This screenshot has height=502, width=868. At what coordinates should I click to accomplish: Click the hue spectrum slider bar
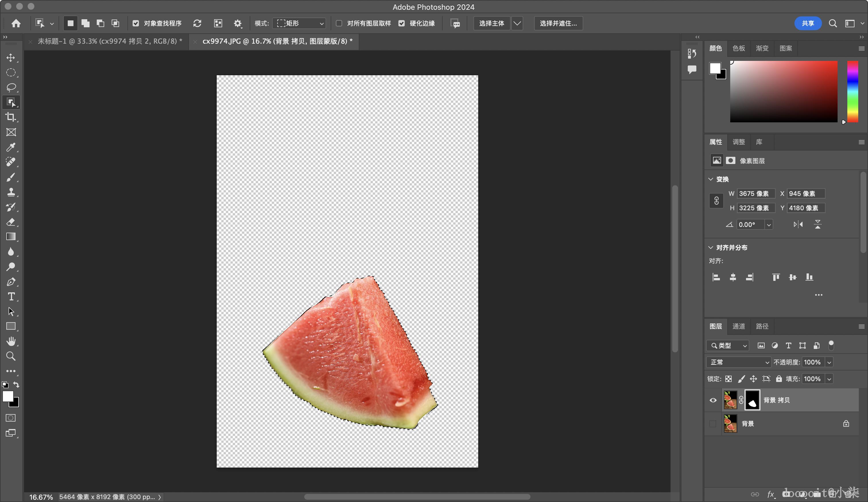pos(852,91)
